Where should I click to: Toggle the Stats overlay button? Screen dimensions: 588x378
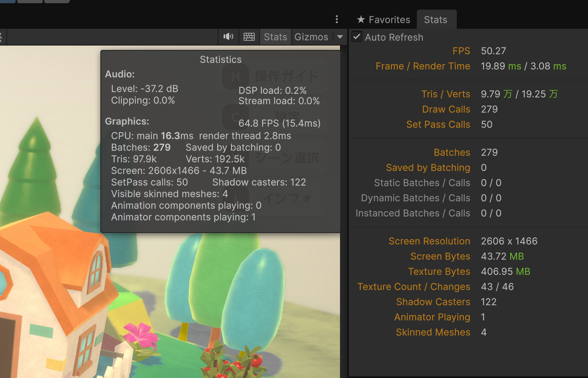pos(275,37)
